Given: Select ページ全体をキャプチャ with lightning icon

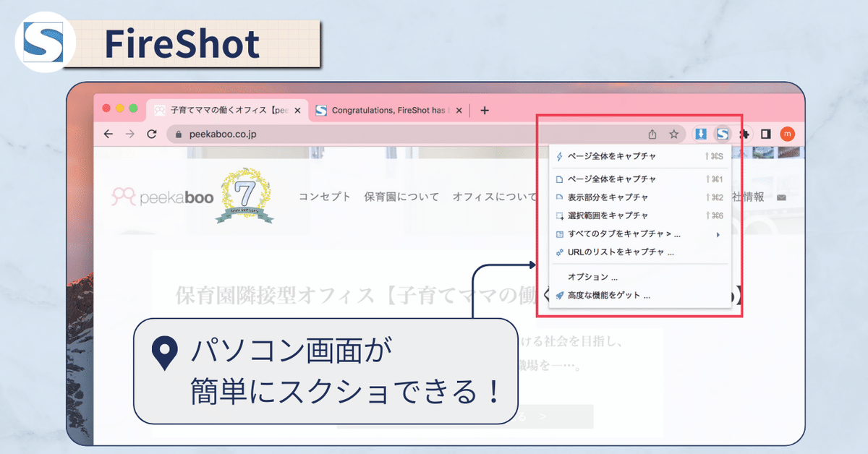Looking at the screenshot, I should point(640,156).
